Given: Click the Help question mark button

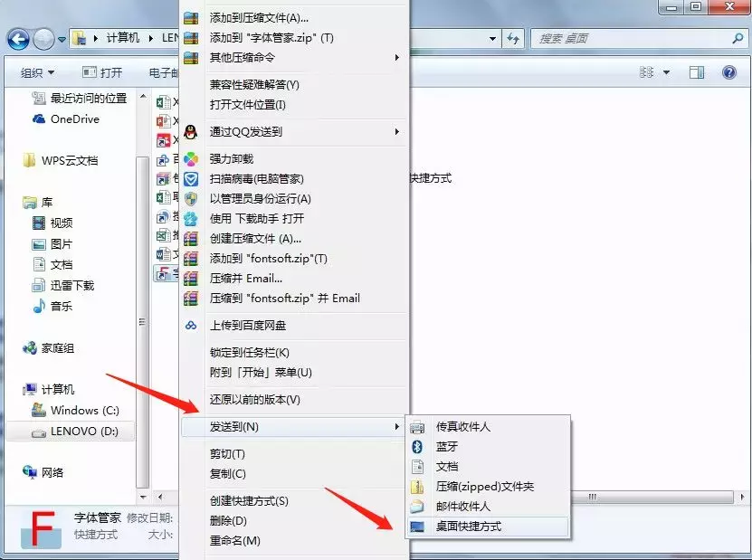Looking at the screenshot, I should pyautogui.click(x=729, y=71).
